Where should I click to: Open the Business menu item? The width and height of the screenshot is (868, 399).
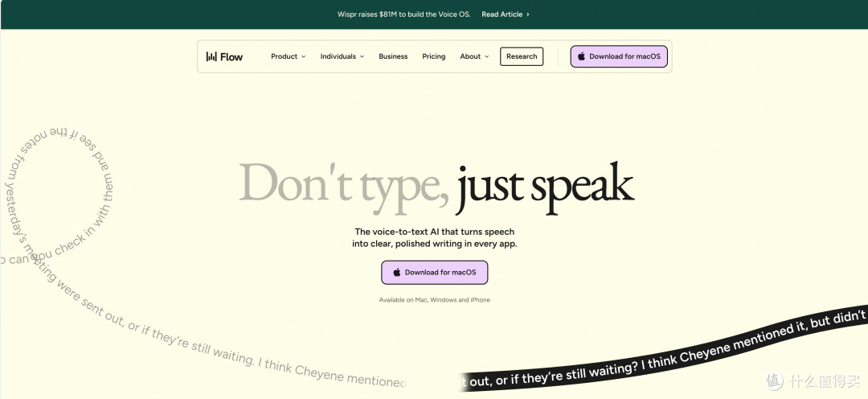(x=393, y=56)
